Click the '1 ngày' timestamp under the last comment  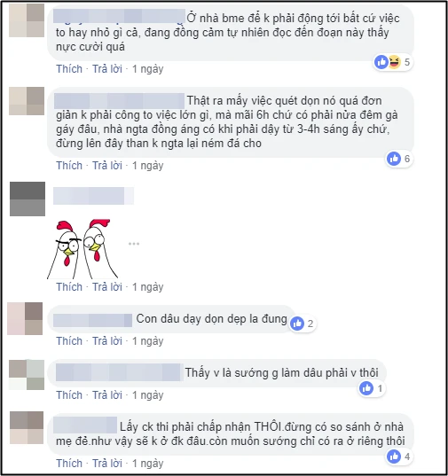click(x=148, y=464)
